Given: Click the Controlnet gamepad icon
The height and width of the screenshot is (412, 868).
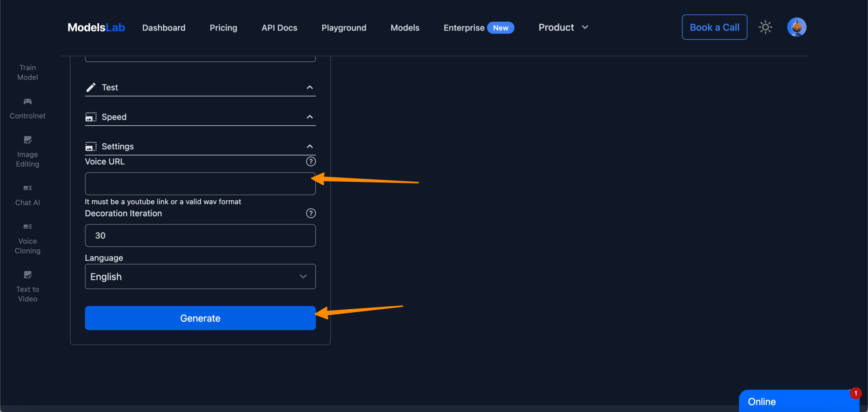Looking at the screenshot, I should (x=27, y=102).
